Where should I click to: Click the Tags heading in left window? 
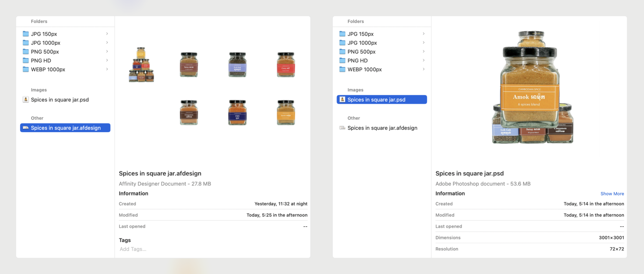[125, 240]
